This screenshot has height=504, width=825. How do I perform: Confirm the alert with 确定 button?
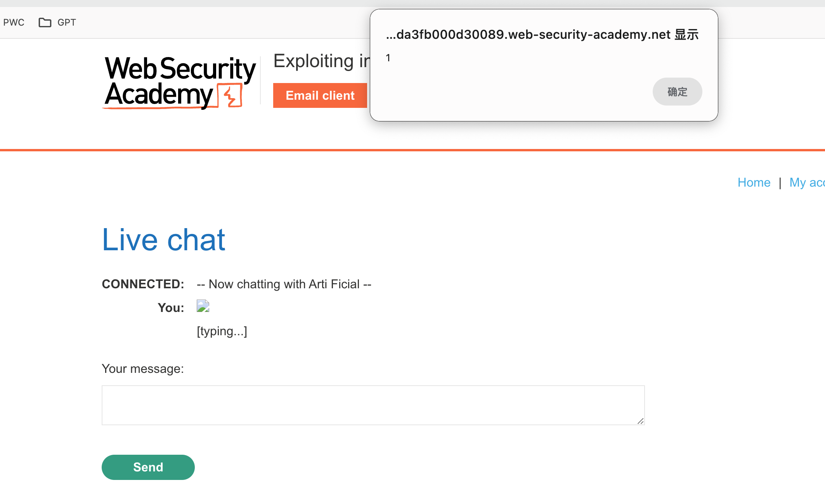(677, 92)
